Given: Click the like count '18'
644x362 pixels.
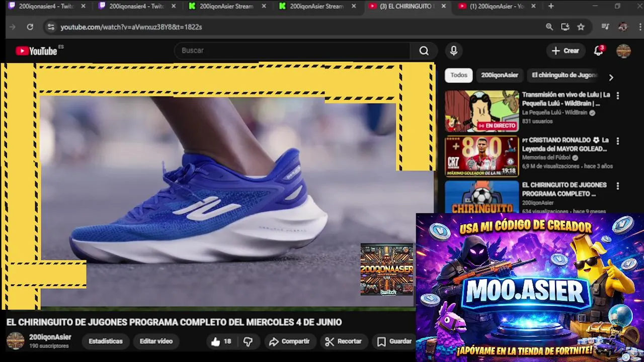Looking at the screenshot, I should tap(227, 342).
